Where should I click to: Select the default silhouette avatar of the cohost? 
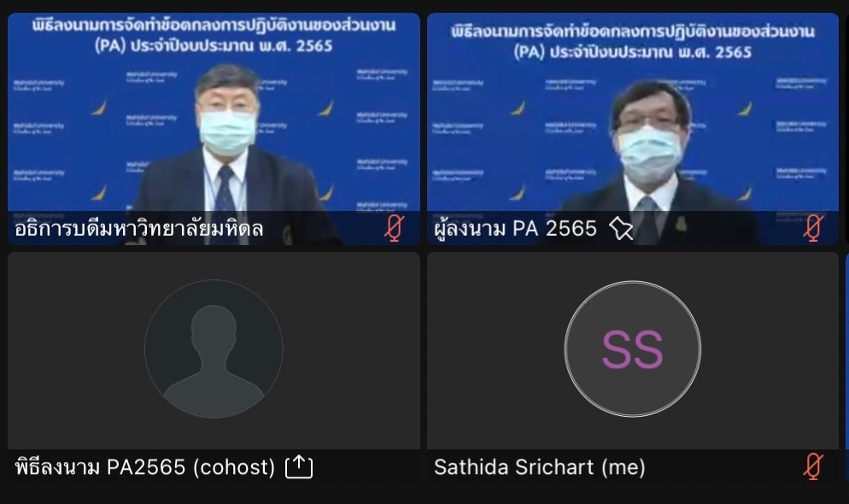coord(214,349)
